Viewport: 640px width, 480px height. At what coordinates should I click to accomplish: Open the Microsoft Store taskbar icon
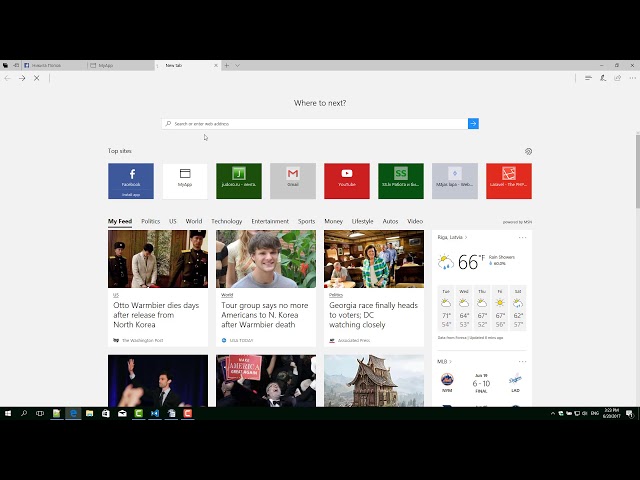coord(106,413)
